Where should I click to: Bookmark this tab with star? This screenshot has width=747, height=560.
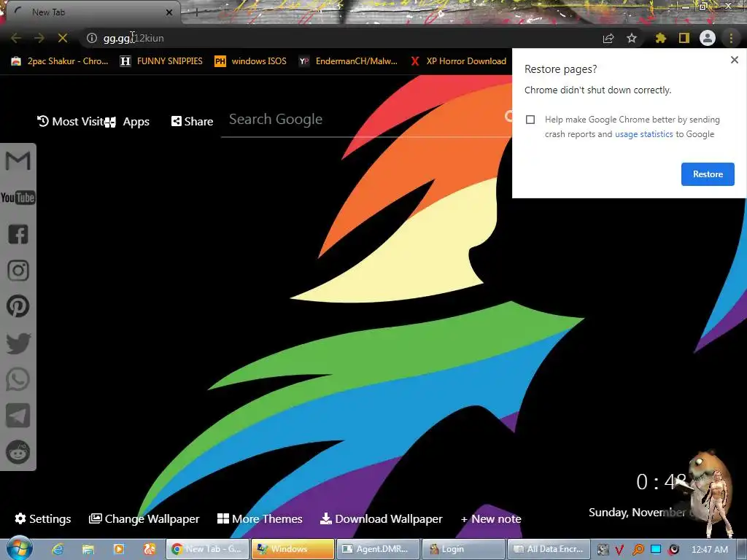pyautogui.click(x=632, y=38)
